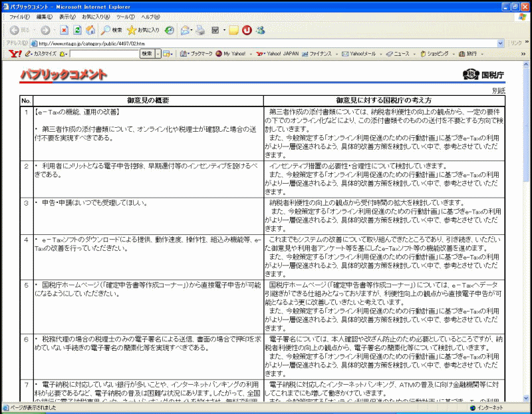Open the ファイナンス toolbar shortcut
Image resolution: width=532 pixels, height=414 pixels.
point(317,54)
